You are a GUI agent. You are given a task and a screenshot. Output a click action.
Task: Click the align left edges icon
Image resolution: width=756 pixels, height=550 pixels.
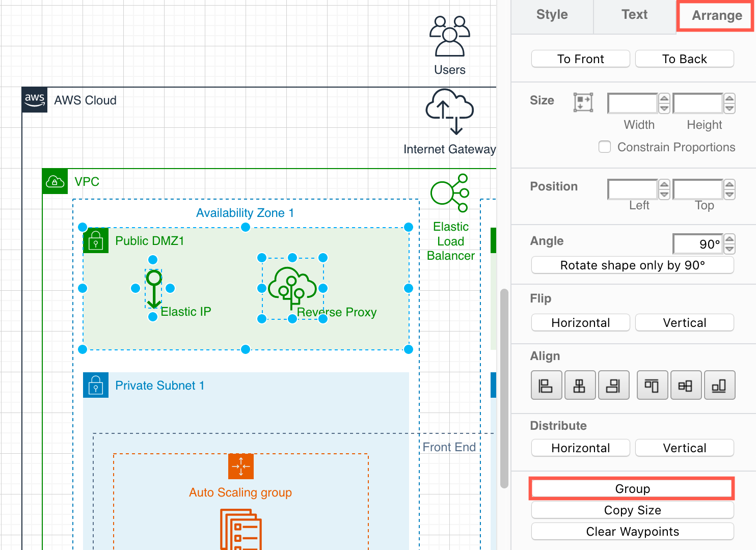[x=546, y=385]
